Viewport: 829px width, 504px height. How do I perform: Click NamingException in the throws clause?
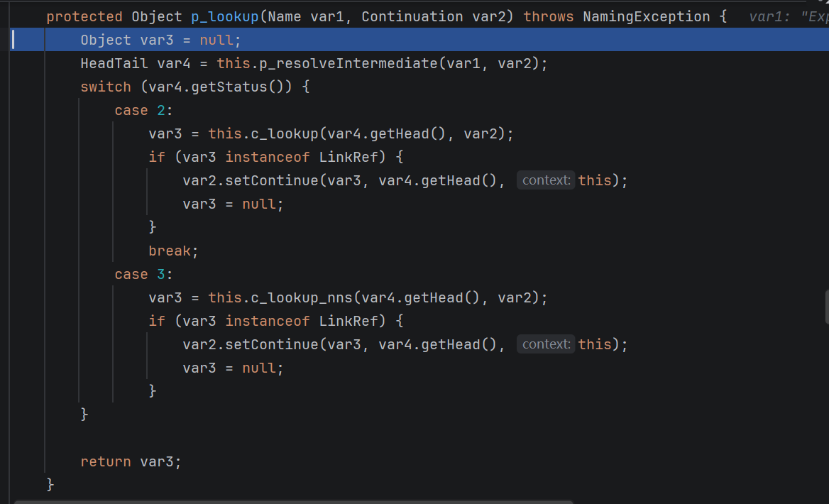[646, 17]
